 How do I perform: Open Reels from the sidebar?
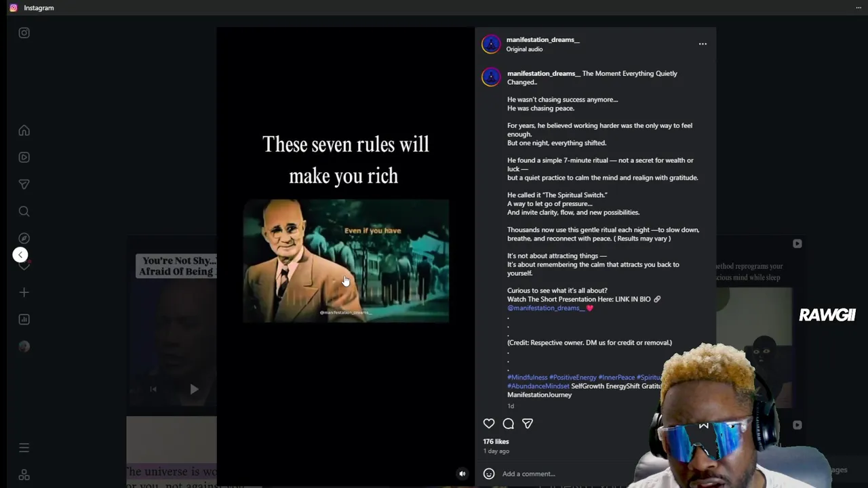coord(24,157)
